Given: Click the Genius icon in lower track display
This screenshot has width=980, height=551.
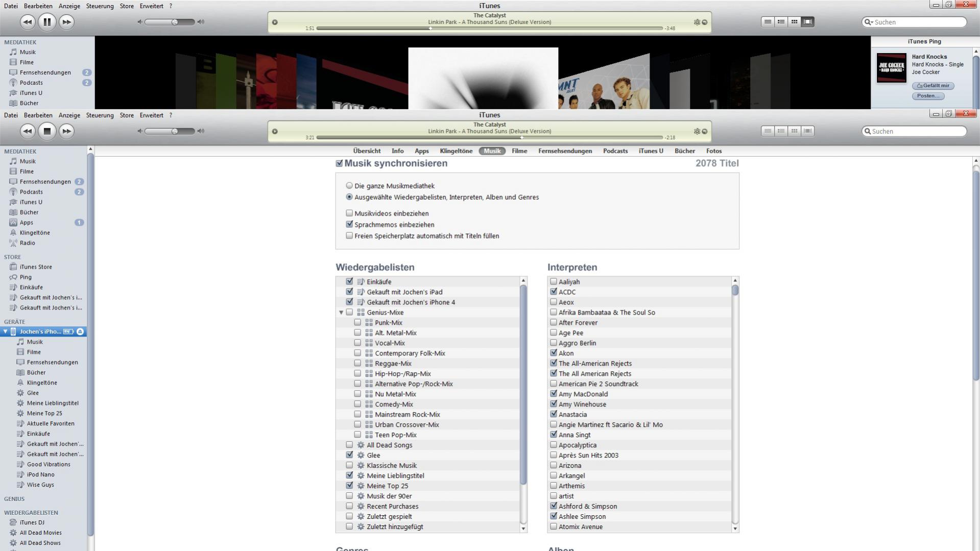Looking at the screenshot, I should [697, 131].
